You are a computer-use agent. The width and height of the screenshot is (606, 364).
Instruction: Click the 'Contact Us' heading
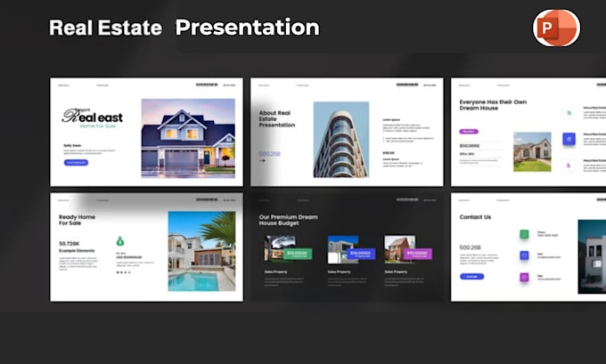click(475, 217)
